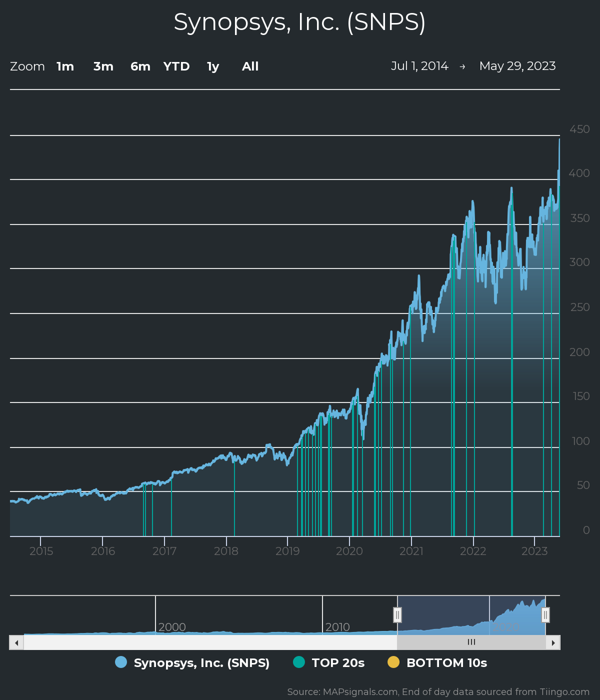Click the empty scrollbar track left of thumb
The image size is (600, 700).
210,642
